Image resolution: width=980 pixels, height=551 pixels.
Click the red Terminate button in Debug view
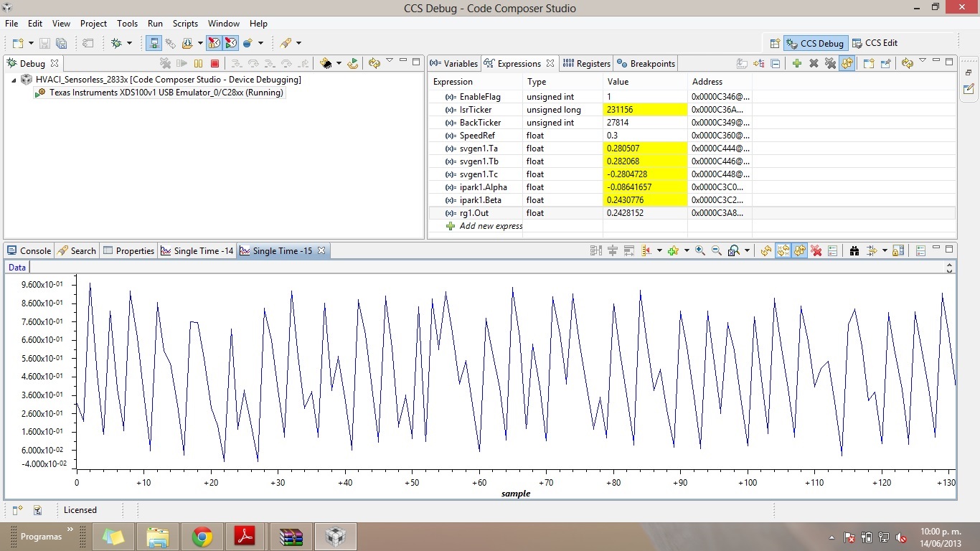click(215, 64)
